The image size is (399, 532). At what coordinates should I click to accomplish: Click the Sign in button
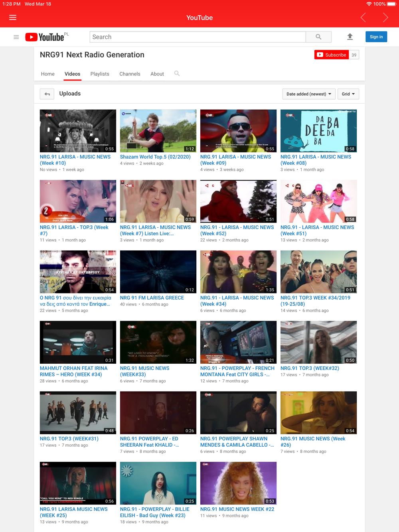[376, 37]
